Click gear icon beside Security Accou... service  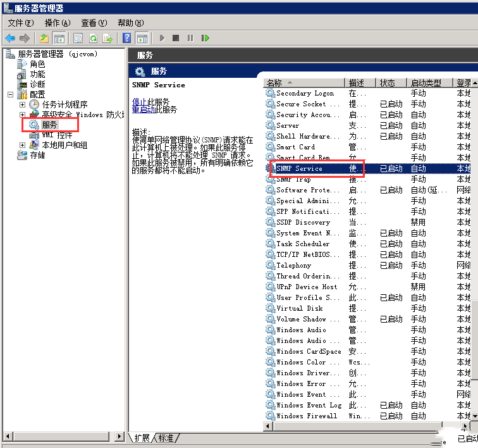coord(270,115)
